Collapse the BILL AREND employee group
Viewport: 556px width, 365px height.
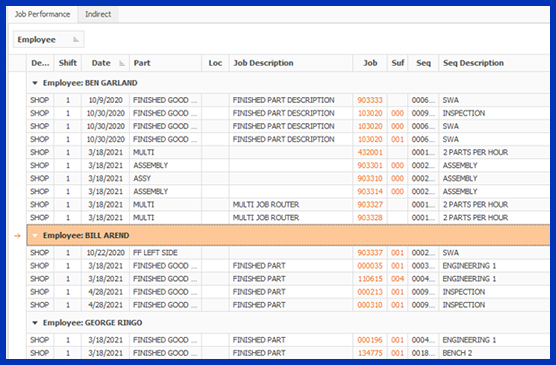click(35, 236)
